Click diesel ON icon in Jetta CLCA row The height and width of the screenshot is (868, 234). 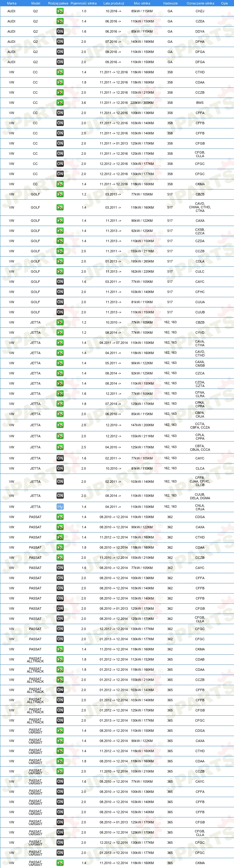(60, 468)
